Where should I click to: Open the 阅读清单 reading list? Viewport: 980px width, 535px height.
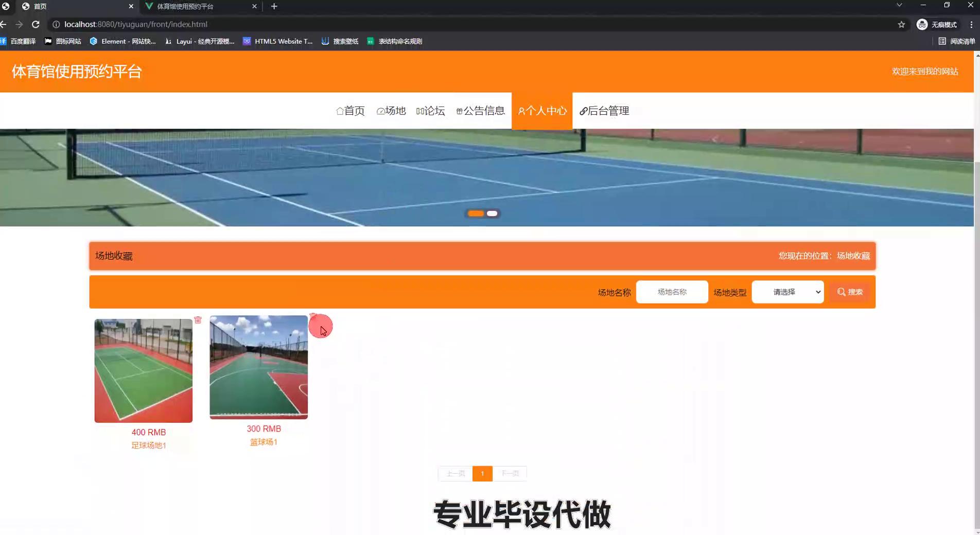956,41
